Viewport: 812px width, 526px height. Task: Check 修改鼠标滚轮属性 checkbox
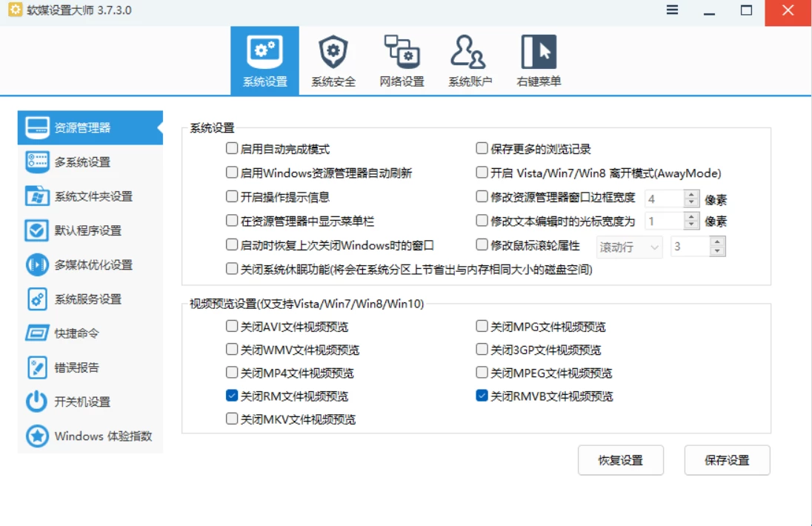pos(482,244)
